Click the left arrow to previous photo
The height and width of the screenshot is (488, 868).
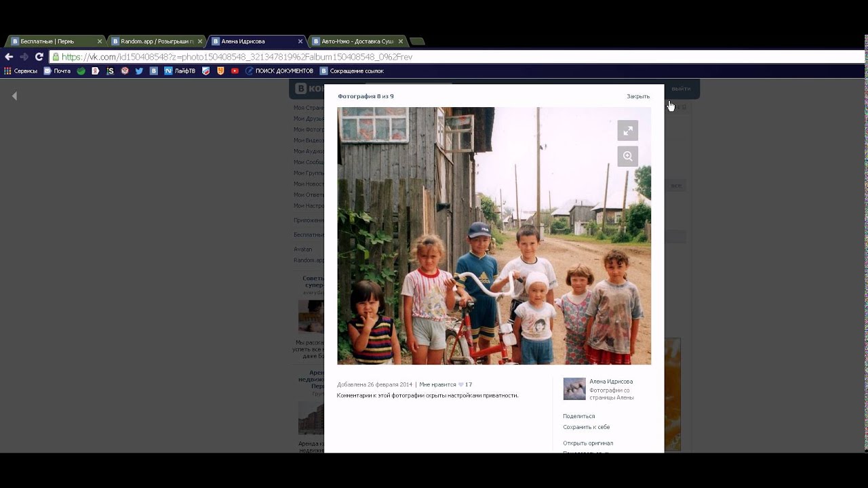click(14, 96)
